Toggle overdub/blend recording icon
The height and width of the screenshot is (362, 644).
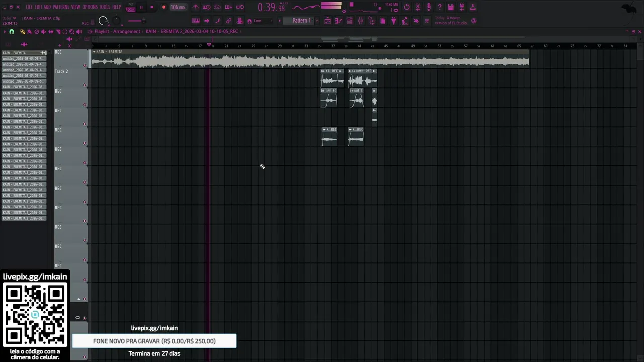click(x=228, y=7)
